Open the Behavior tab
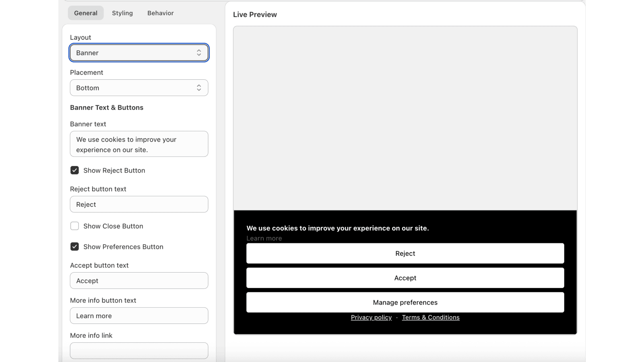 [x=161, y=13]
